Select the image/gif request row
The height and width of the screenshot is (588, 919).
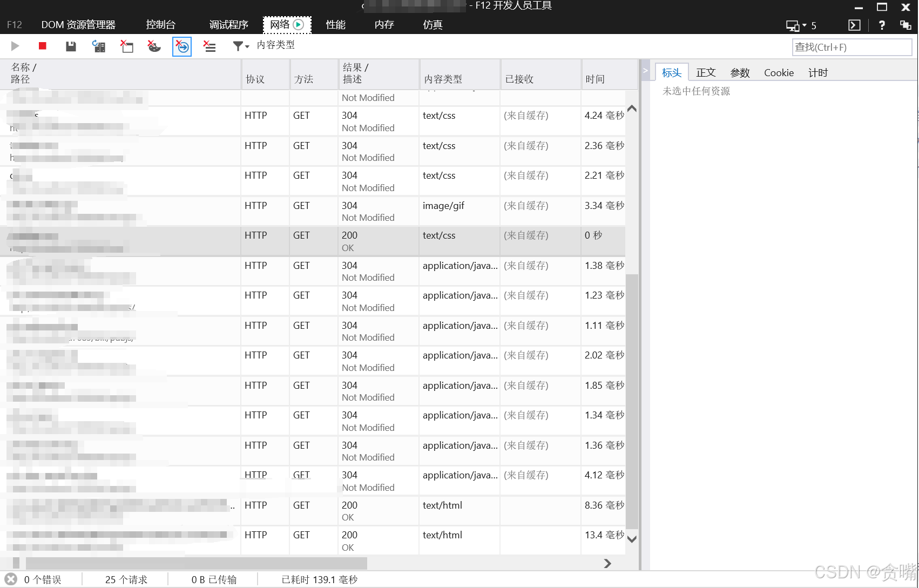[313, 212]
